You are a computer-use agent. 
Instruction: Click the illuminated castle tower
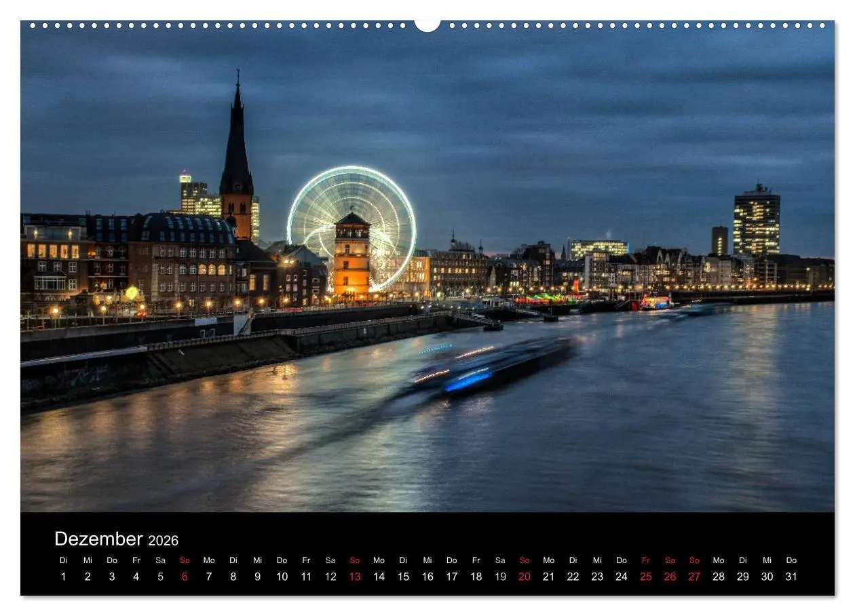point(352,265)
